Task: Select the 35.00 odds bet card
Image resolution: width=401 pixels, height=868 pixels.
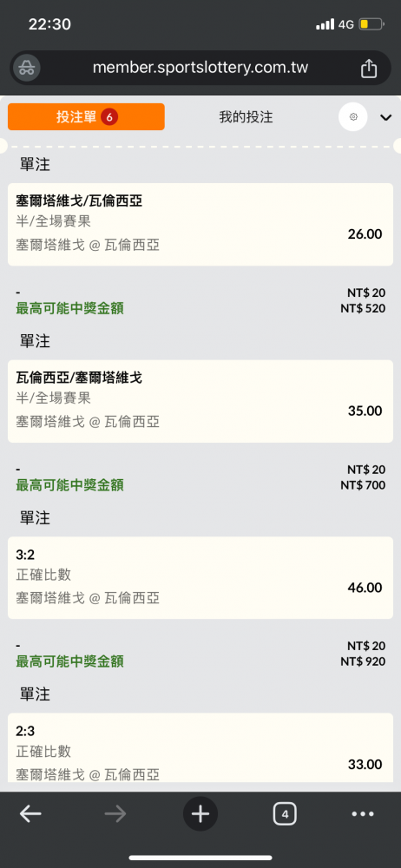Action: [x=200, y=401]
